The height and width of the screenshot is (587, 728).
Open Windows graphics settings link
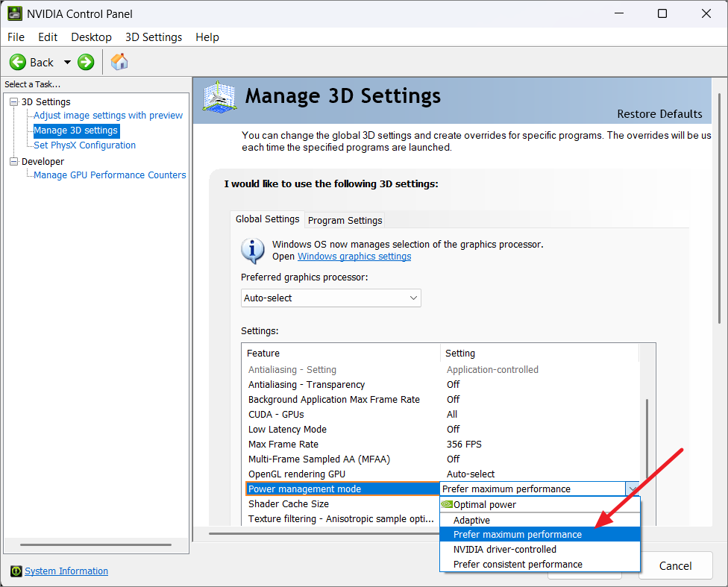tap(354, 257)
